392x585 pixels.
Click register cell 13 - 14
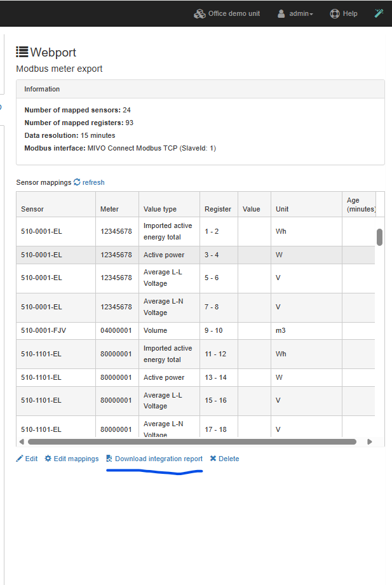219,377
